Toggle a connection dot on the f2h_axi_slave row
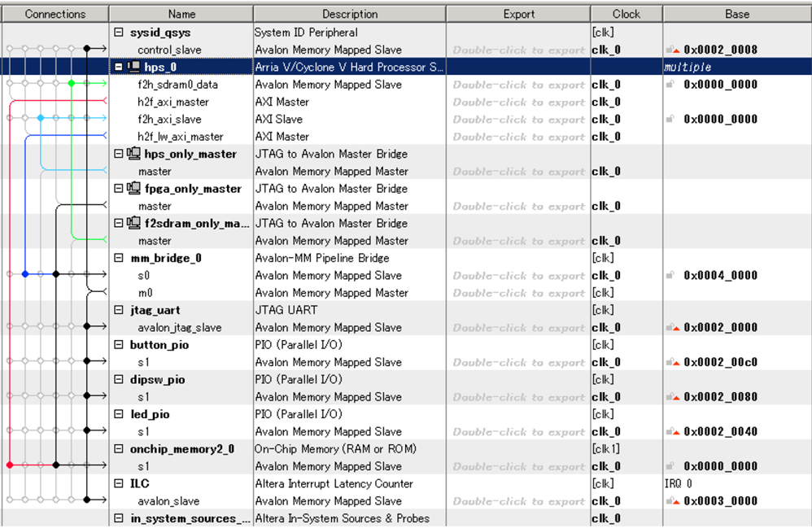 coord(40,119)
